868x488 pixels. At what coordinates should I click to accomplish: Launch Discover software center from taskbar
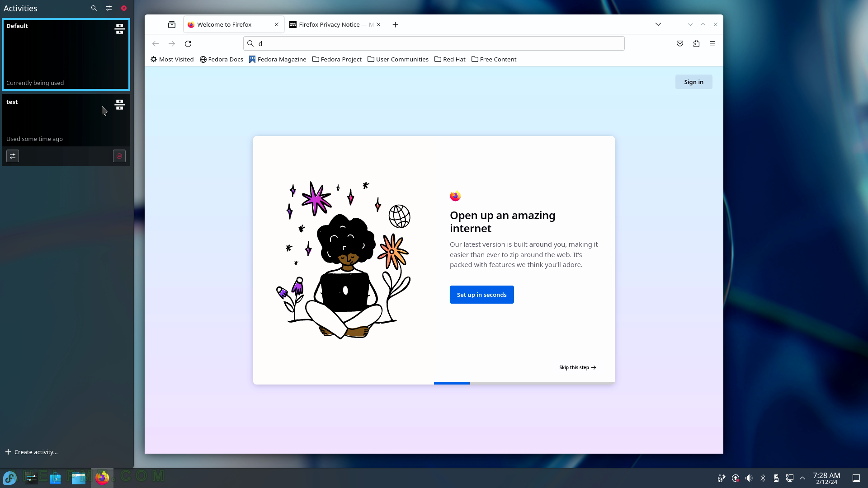55,478
